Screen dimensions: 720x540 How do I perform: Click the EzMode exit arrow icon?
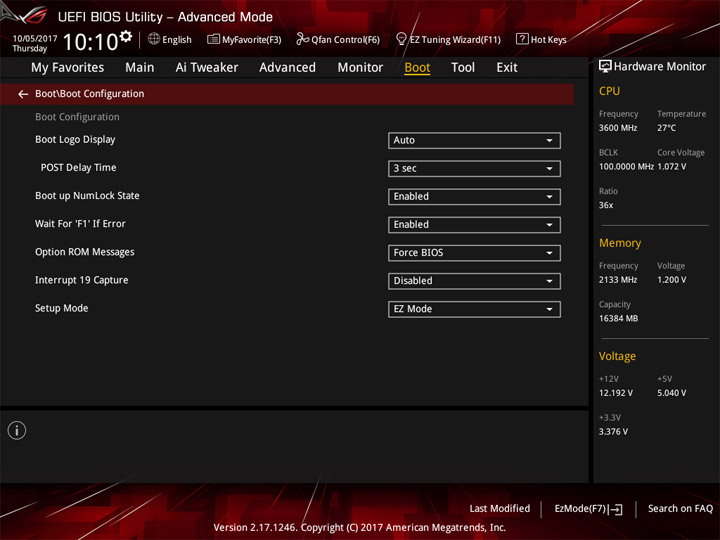[616, 509]
